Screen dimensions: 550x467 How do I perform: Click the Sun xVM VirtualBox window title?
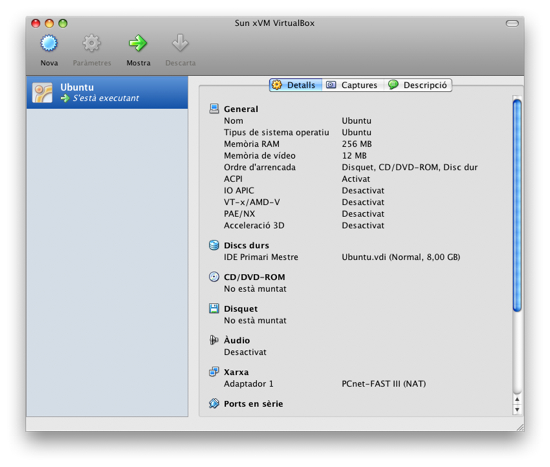point(274,23)
